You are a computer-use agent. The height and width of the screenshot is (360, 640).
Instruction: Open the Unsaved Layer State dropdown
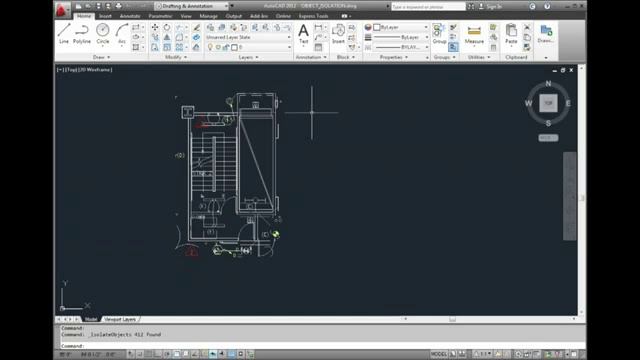click(x=248, y=37)
